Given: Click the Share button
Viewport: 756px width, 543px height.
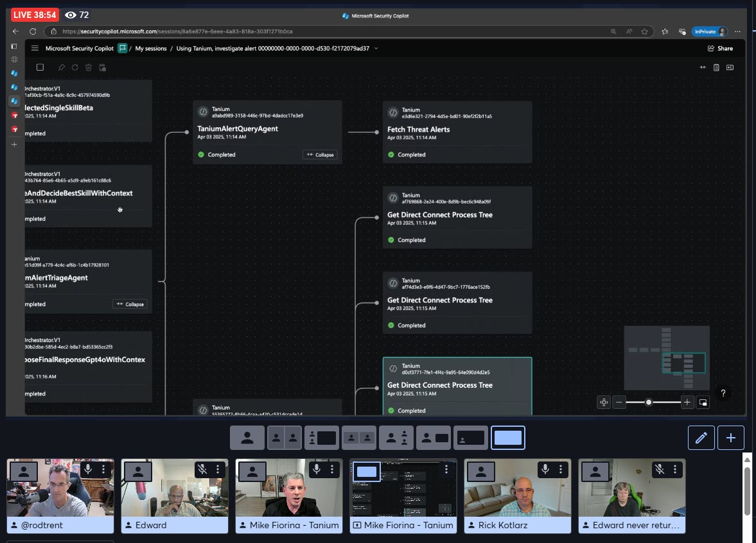Looking at the screenshot, I should tap(720, 48).
